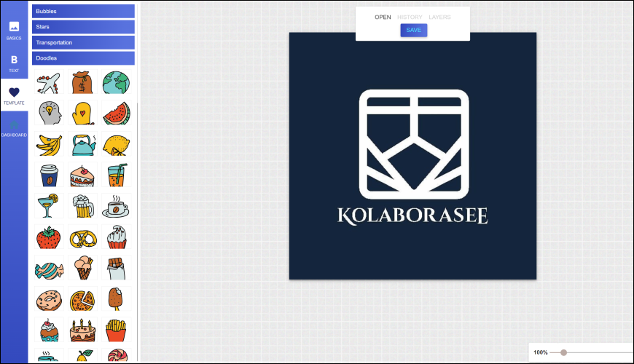Open the Basics panel in sidebar
Image resolution: width=634 pixels, height=364 pixels.
pos(14,30)
